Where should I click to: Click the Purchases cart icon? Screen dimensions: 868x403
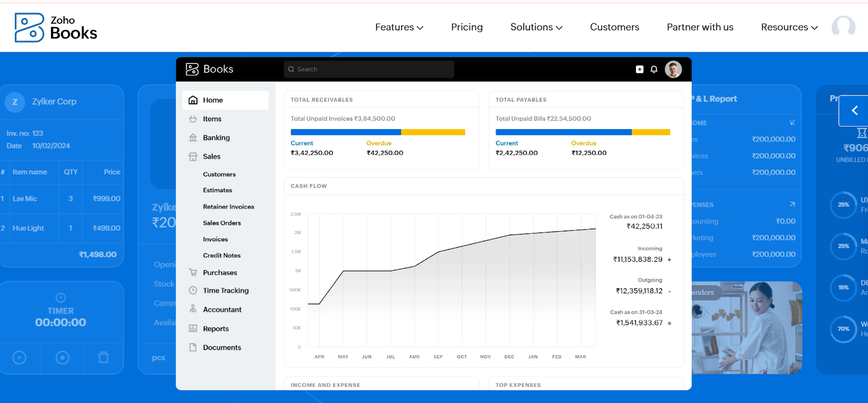point(193,272)
